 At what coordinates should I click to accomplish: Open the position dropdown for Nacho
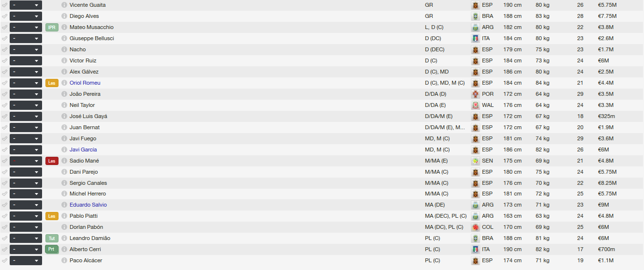pos(26,49)
